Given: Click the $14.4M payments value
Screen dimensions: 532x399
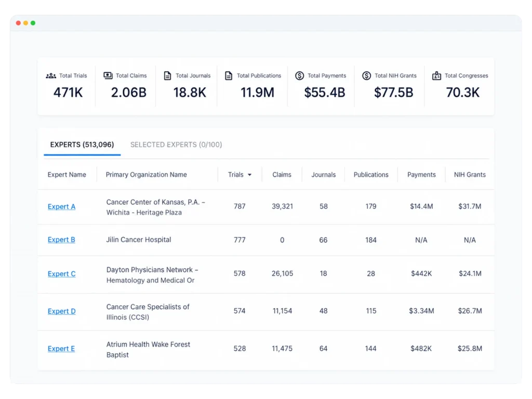Looking at the screenshot, I should pos(421,206).
